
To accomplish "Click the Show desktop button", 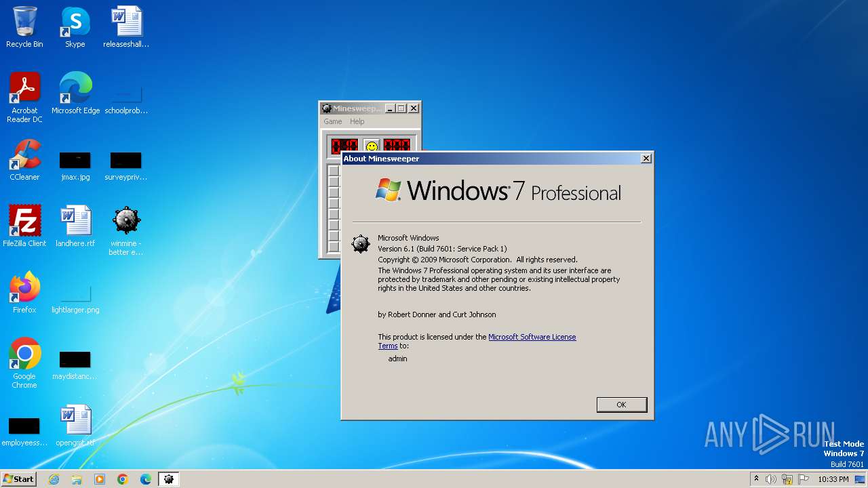I will pos(860,479).
